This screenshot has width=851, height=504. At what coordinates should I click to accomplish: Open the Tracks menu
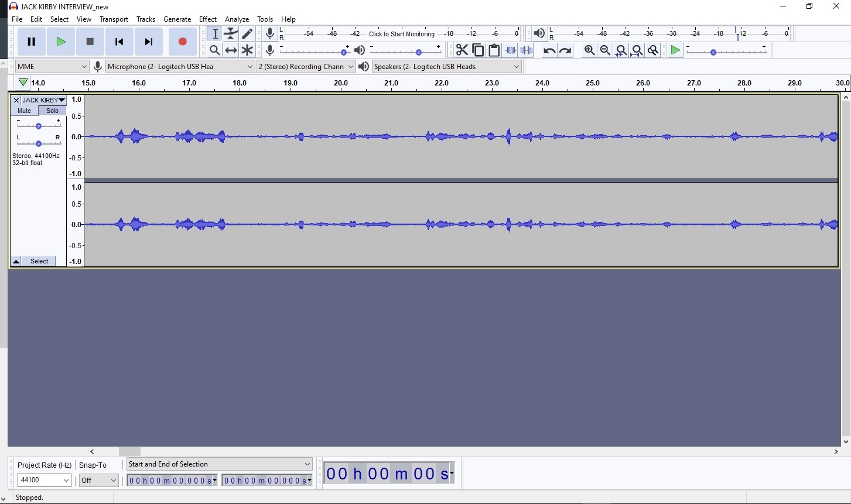point(146,19)
